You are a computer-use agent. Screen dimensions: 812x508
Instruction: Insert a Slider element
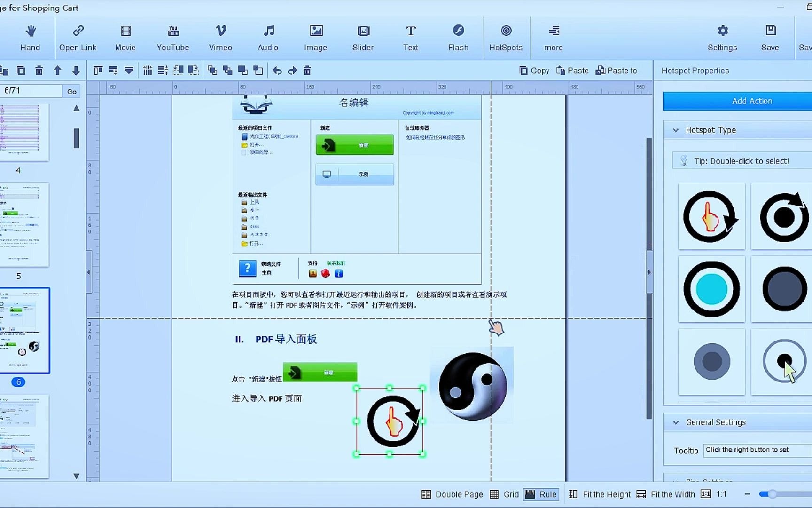[x=363, y=38]
